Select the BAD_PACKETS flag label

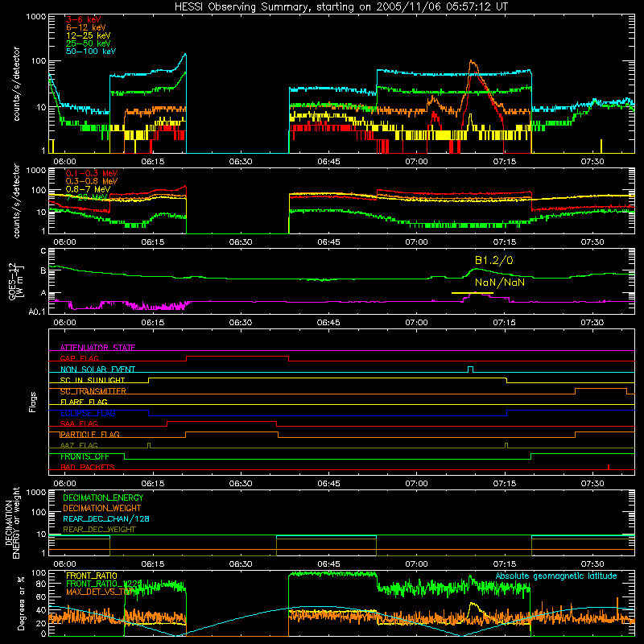88,467
